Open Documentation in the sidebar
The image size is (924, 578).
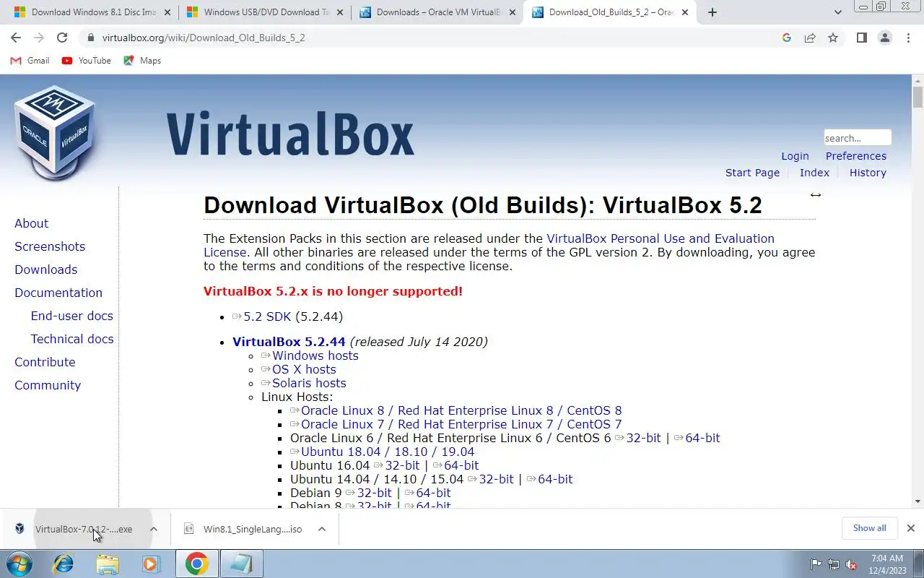(58, 293)
